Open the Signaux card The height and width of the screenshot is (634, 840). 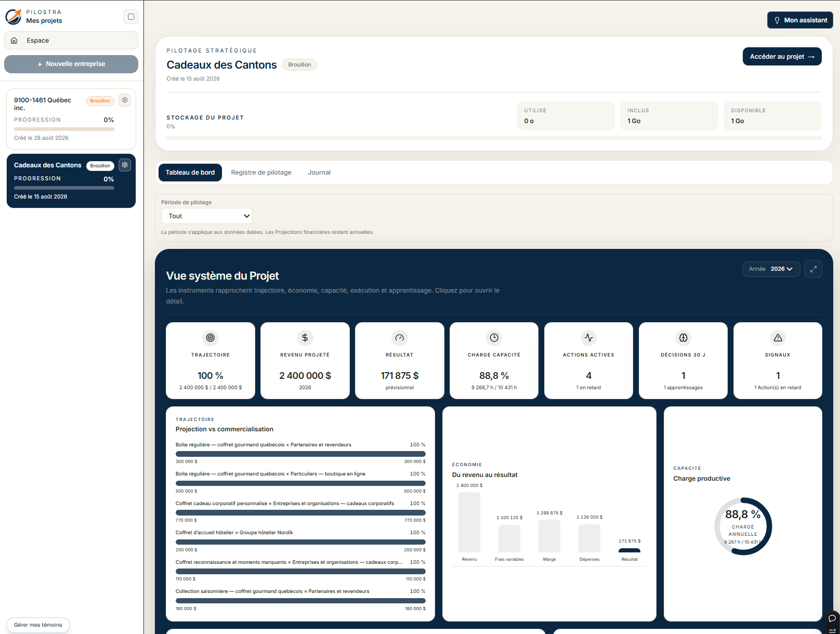[778, 361]
